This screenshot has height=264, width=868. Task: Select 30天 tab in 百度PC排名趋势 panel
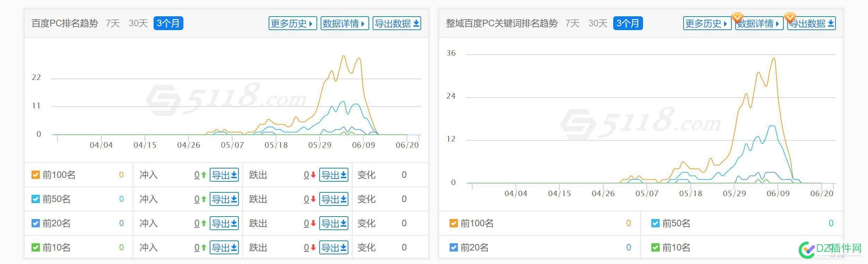point(138,24)
